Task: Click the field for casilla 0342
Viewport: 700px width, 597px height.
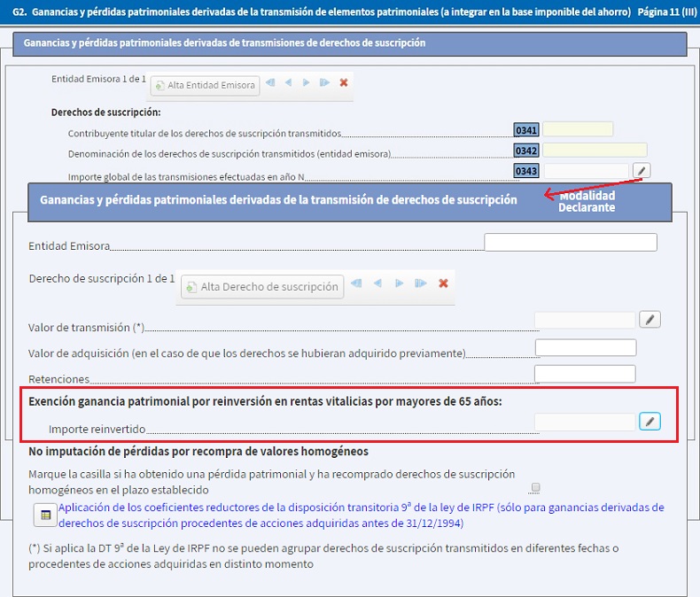Action: 595,150
